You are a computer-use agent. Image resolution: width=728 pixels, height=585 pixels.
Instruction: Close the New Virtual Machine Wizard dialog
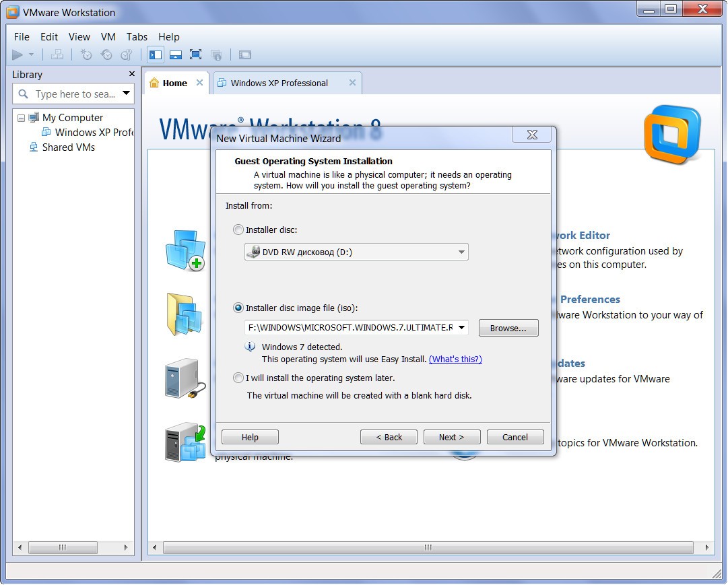coord(532,135)
